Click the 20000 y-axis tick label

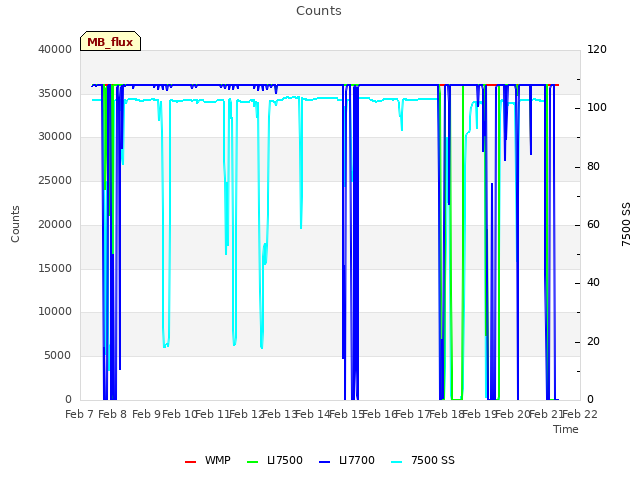pyautogui.click(x=55, y=224)
